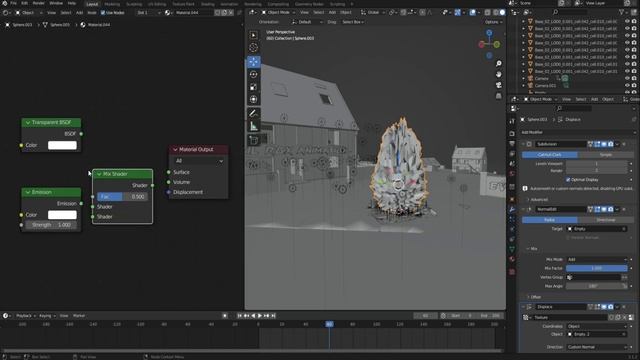
Task: Open the Modifiers wrench properties tab
Action: (512, 209)
